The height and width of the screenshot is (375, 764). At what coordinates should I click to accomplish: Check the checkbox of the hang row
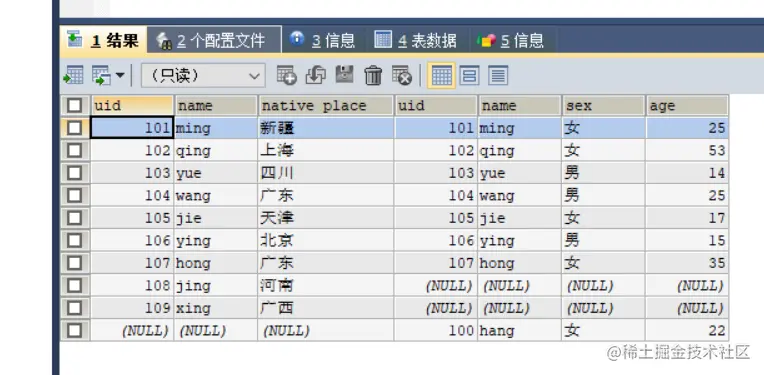coord(75,331)
